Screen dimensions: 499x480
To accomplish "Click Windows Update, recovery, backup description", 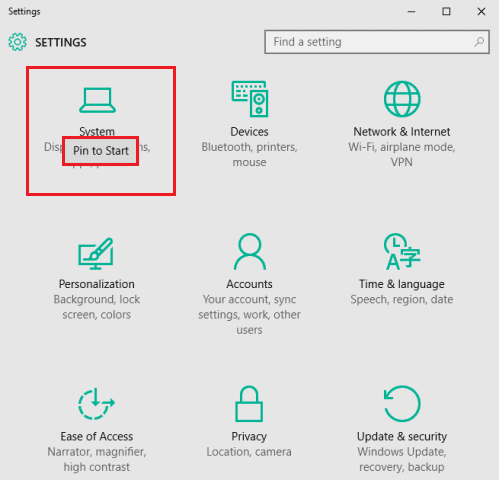I will (402, 459).
